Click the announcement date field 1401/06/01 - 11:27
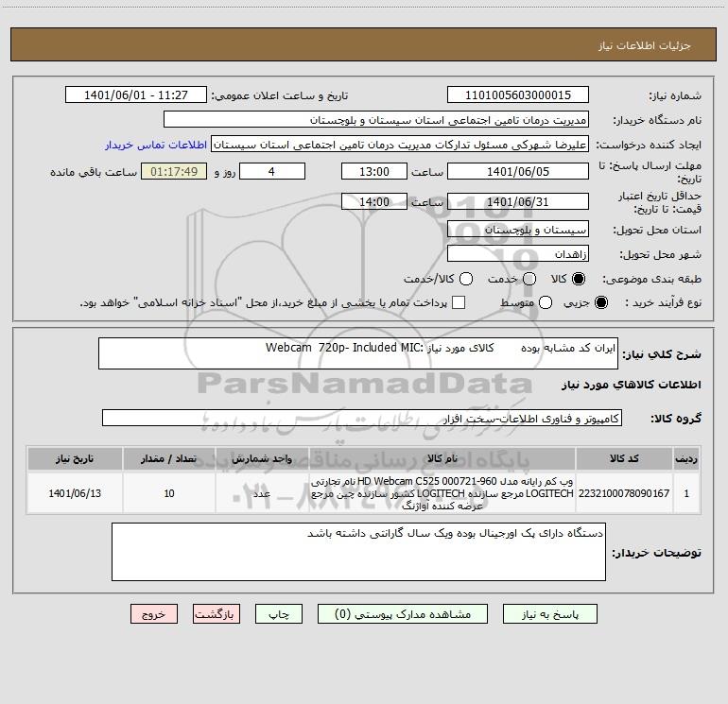Viewport: 728px width, 704px height. 135,95
